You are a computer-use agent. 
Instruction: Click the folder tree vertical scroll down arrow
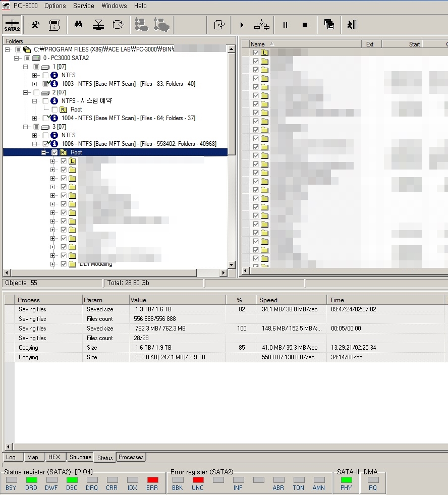[x=232, y=265]
